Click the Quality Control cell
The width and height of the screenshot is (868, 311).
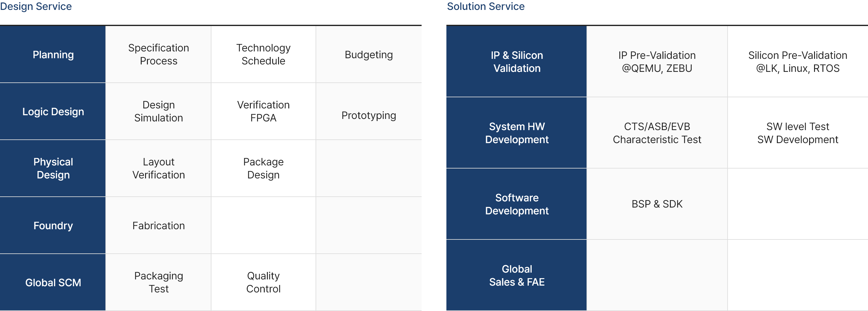(x=263, y=282)
